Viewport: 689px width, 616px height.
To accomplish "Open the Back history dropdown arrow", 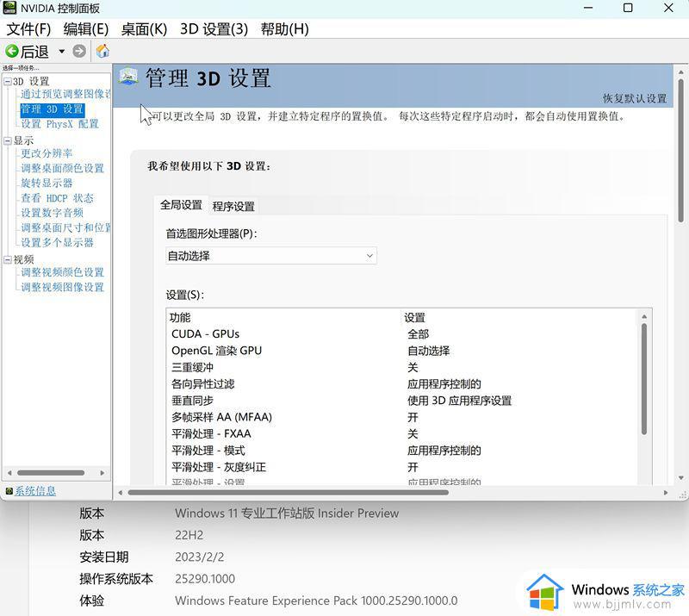I will (61, 52).
